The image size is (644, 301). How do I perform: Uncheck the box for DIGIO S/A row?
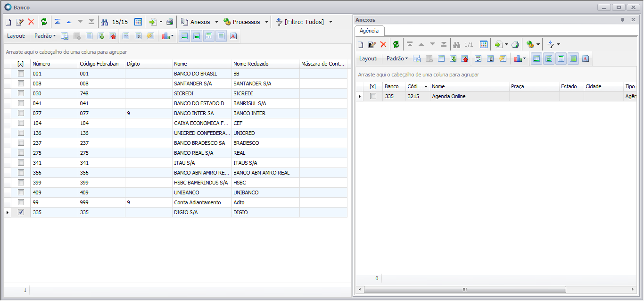point(21,212)
